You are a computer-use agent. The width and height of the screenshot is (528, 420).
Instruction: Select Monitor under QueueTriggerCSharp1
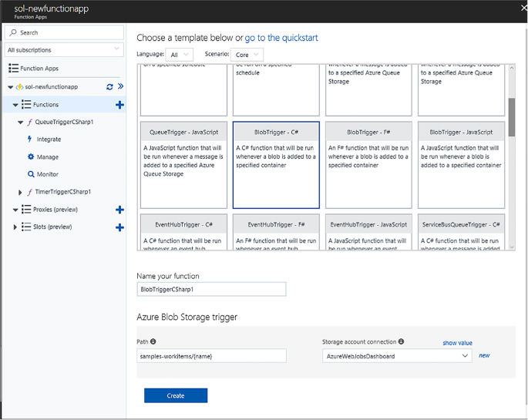48,174
